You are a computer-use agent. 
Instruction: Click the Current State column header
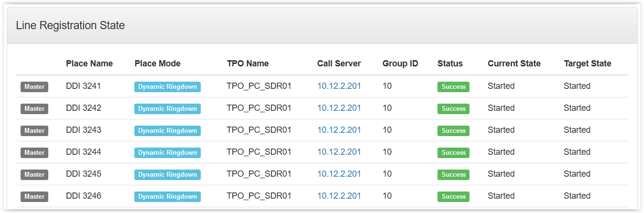[514, 64]
